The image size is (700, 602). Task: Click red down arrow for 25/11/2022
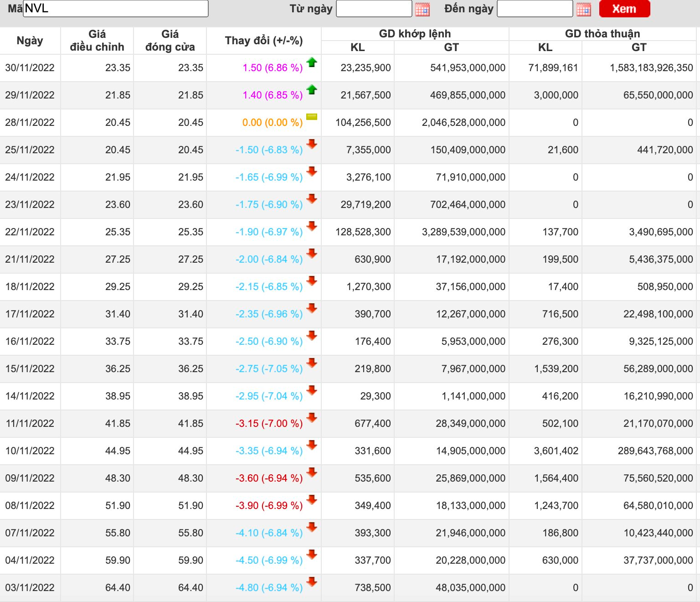312,145
